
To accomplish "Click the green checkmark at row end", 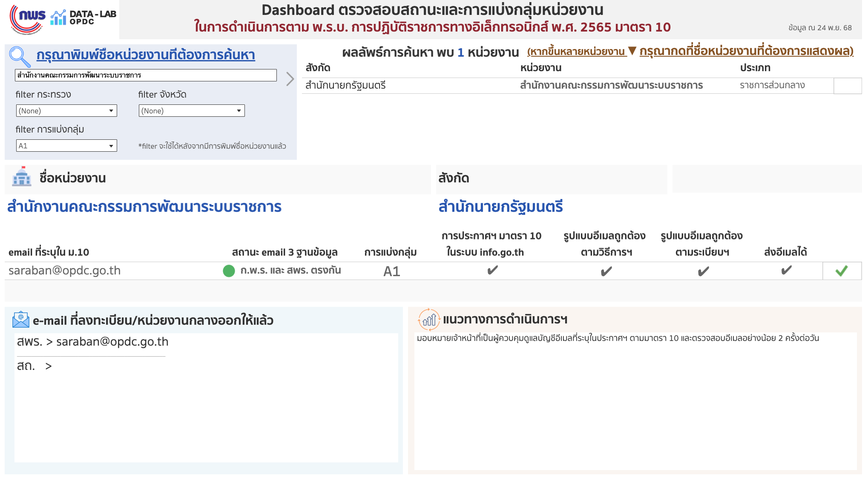I will tap(841, 271).
